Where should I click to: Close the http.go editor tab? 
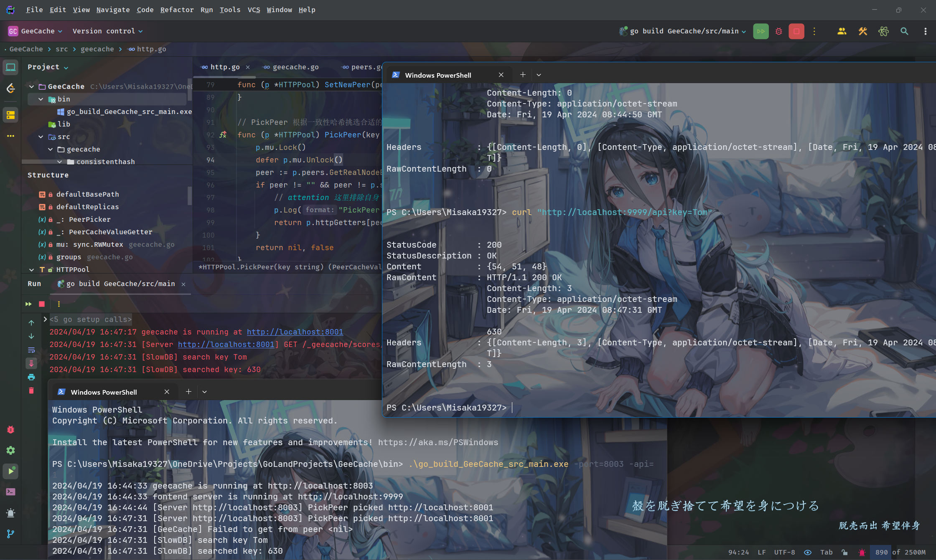pyautogui.click(x=248, y=67)
